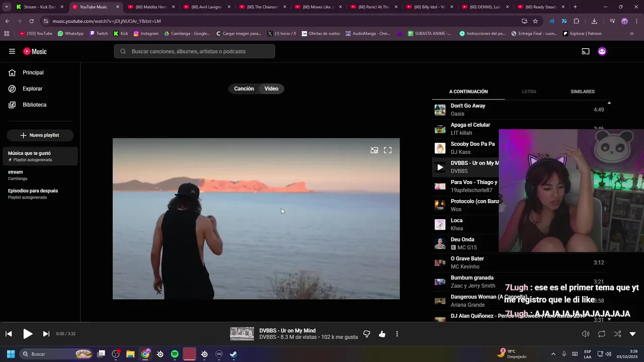Enable miniplayer on the video
The image size is (644, 362).
[x=374, y=150]
